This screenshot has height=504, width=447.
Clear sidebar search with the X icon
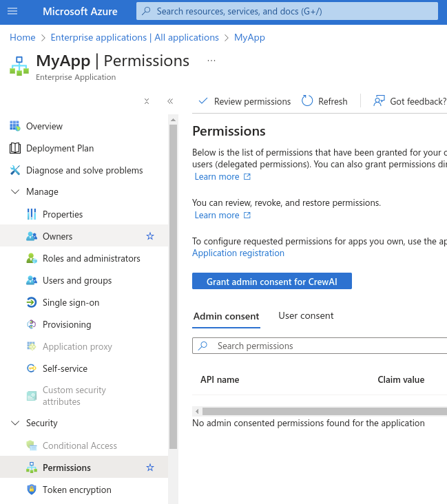147,101
